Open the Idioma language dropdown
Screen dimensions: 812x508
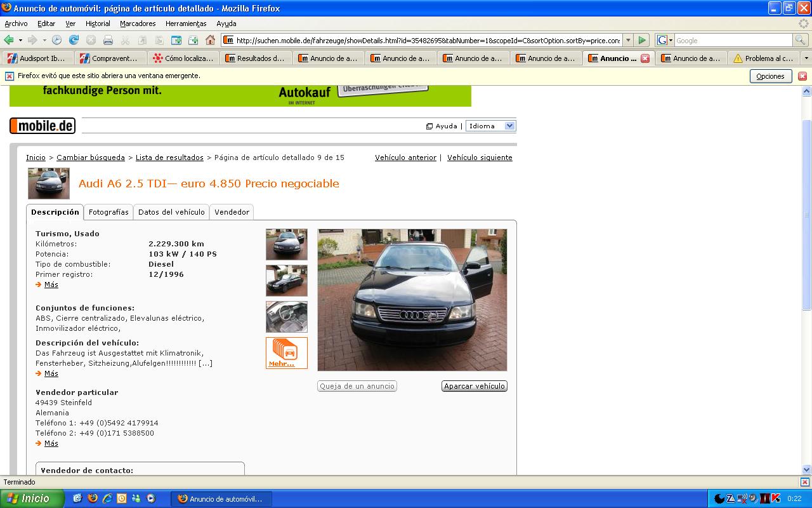click(491, 126)
